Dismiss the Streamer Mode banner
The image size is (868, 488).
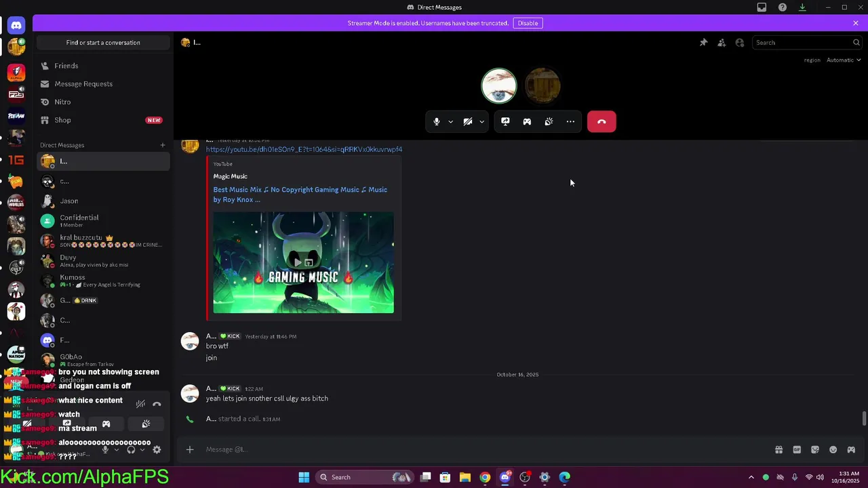pos(856,23)
